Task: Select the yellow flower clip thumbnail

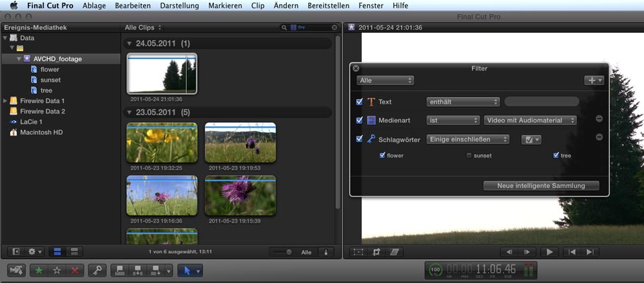Action: (162, 142)
